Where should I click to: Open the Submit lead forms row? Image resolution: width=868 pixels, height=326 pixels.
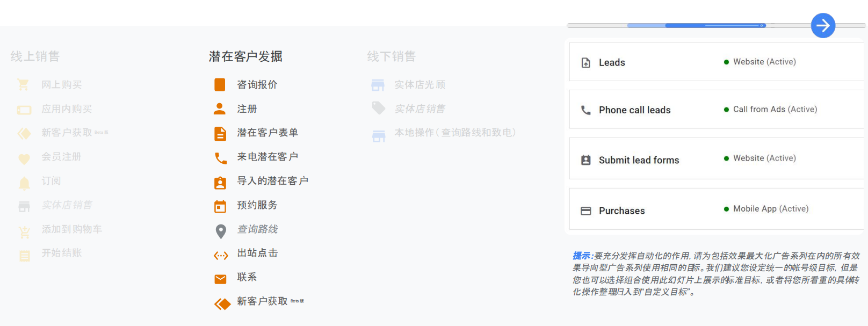715,160
